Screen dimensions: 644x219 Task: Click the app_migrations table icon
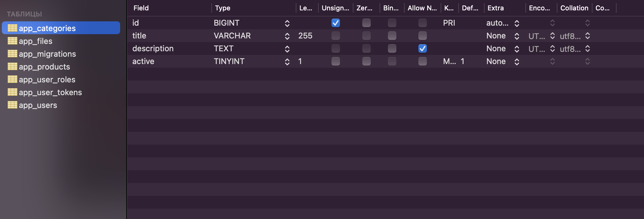point(13,54)
